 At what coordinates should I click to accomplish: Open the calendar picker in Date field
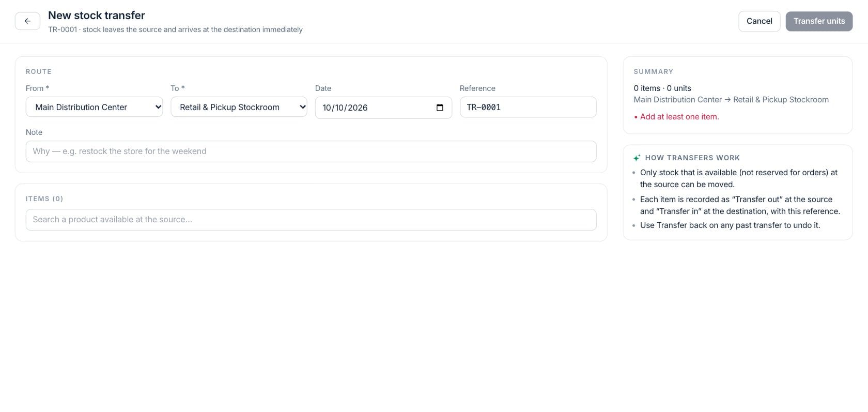point(440,108)
